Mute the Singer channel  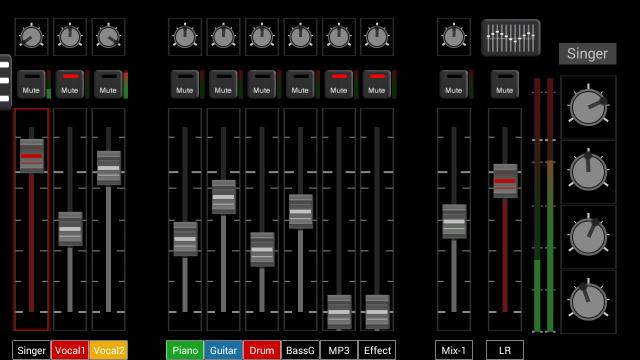tap(31, 84)
